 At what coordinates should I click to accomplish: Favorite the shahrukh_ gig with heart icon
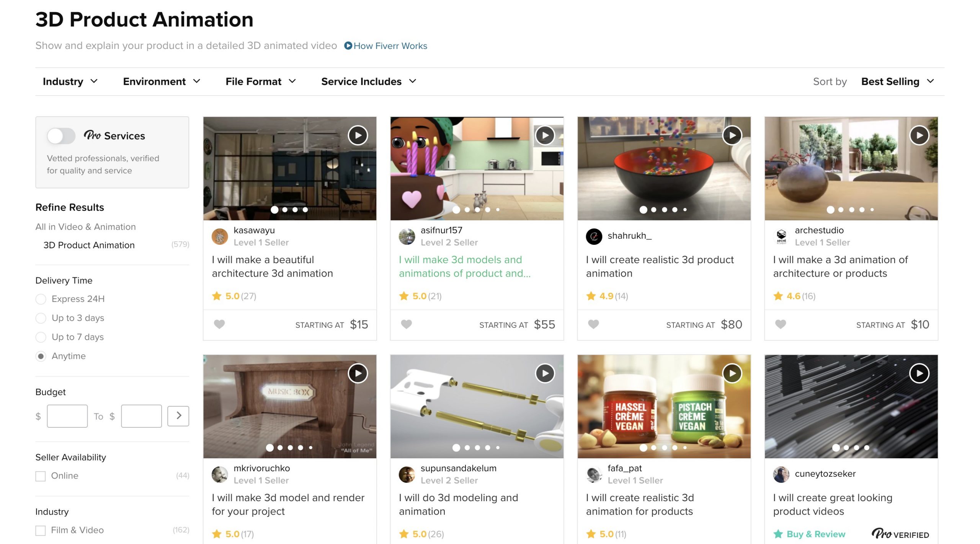[593, 324]
